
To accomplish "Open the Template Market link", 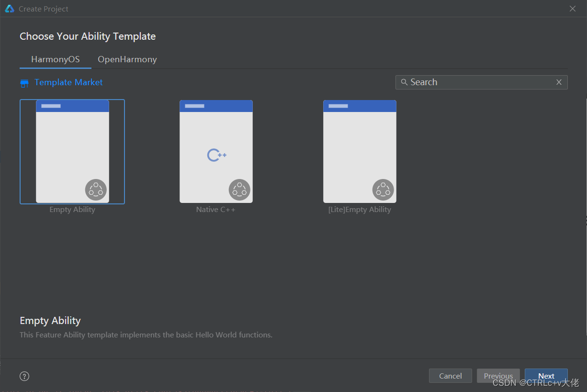I will pos(68,82).
